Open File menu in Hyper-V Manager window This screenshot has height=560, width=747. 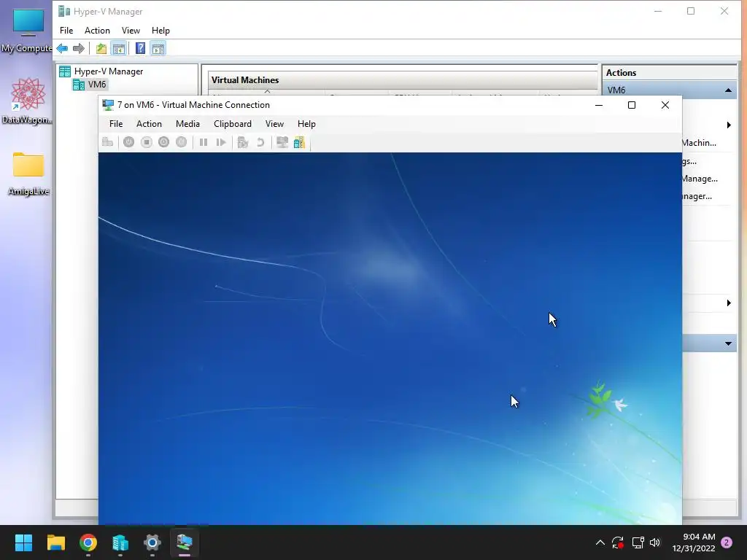click(66, 31)
